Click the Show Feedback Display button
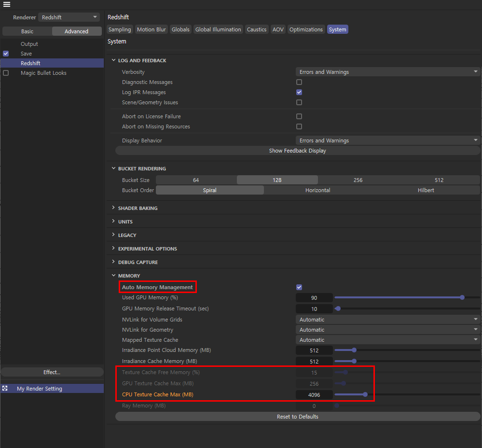The height and width of the screenshot is (448, 482). click(x=297, y=151)
